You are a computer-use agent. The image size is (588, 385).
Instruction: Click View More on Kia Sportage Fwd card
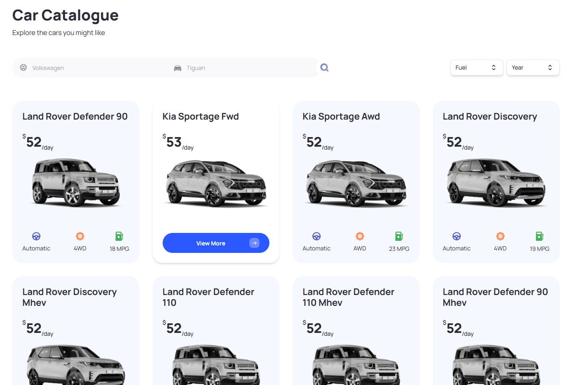(x=216, y=243)
